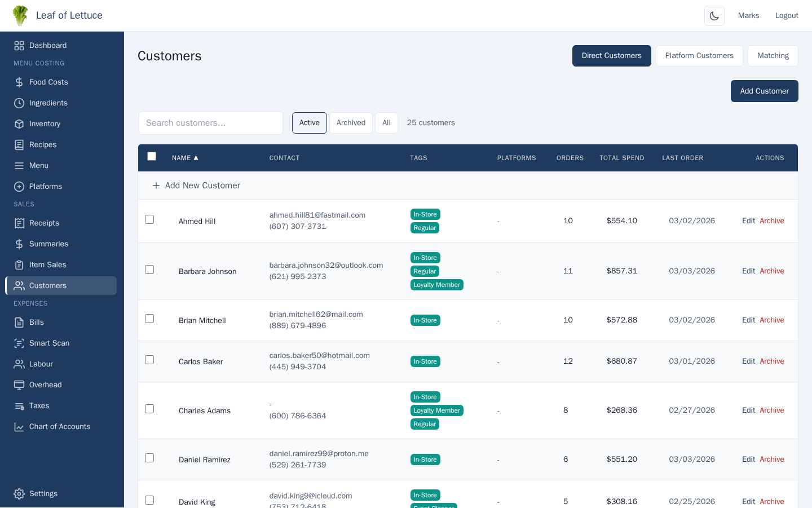This screenshot has height=508, width=812.
Task: Click the Leaf of Lettuce logo
Action: click(20, 16)
